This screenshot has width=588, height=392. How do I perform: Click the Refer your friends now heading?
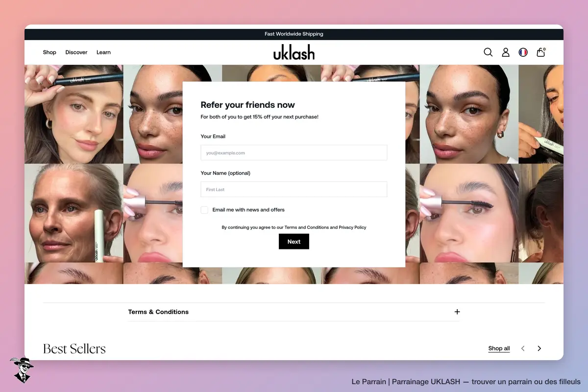[x=248, y=105]
